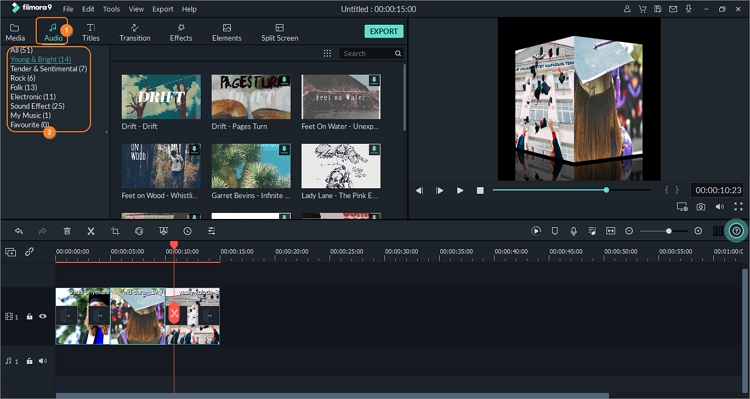Add a marker with the shield icon

coord(555,231)
